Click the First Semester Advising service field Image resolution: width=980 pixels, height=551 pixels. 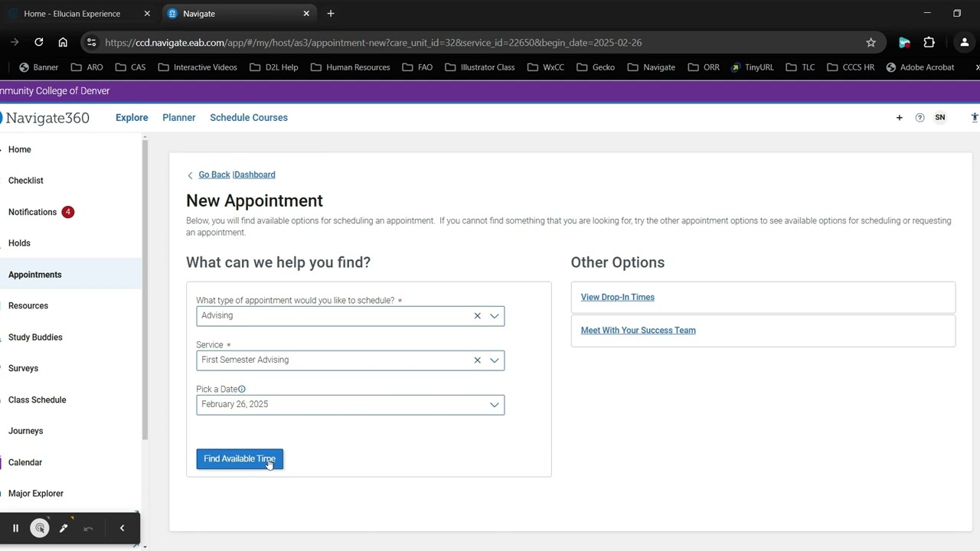coord(350,360)
